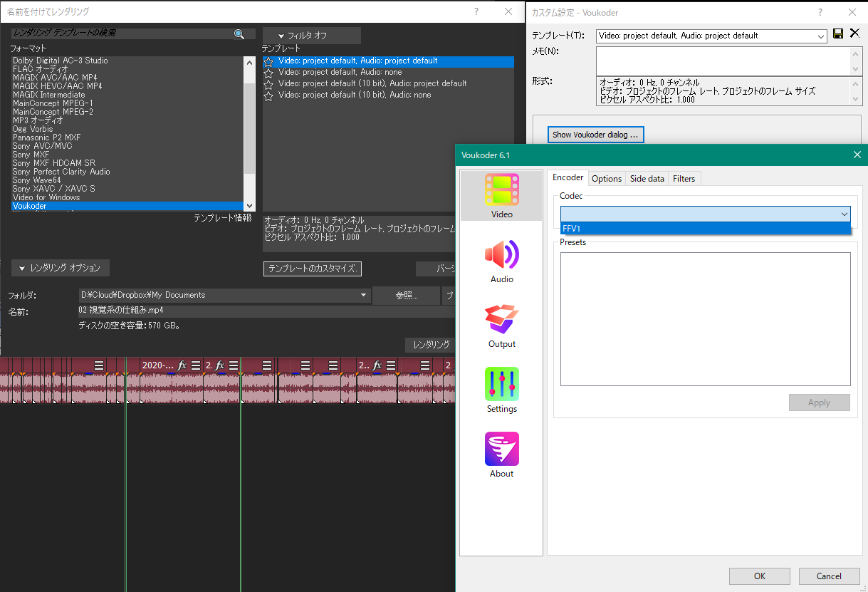Open the template name dropdown in custom settings
Viewport: 868px width, 592px height.
click(x=820, y=36)
